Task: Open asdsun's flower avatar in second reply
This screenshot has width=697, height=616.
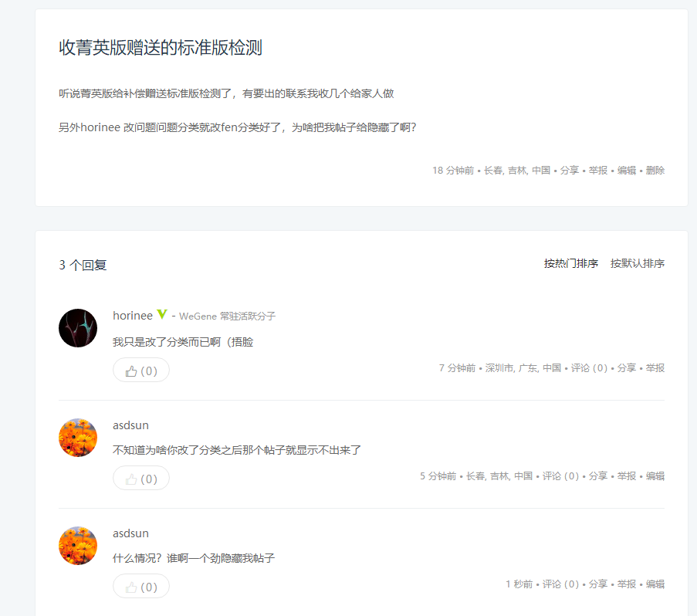Action: [78, 438]
